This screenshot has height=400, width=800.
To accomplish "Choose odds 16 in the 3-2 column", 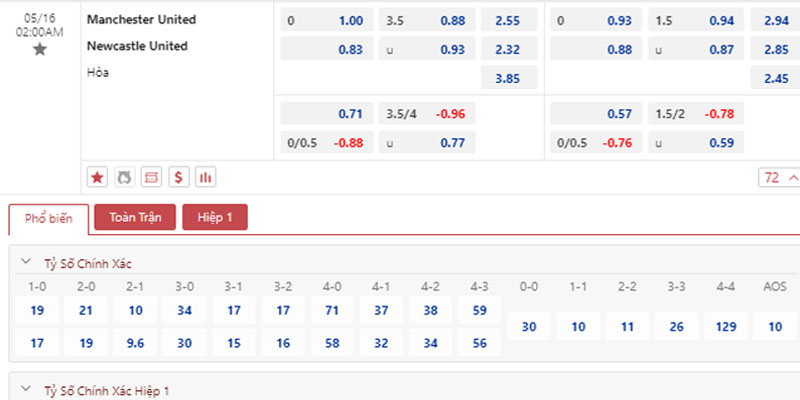I will coord(283,343).
